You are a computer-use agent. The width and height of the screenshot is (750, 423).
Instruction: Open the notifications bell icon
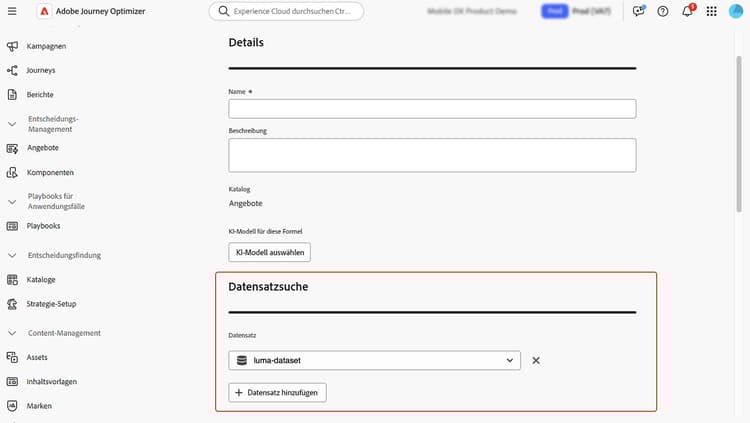click(x=687, y=11)
